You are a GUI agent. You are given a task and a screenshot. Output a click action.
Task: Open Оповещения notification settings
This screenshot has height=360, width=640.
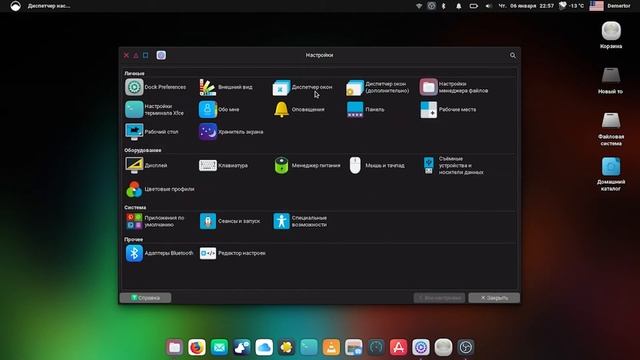(299, 109)
